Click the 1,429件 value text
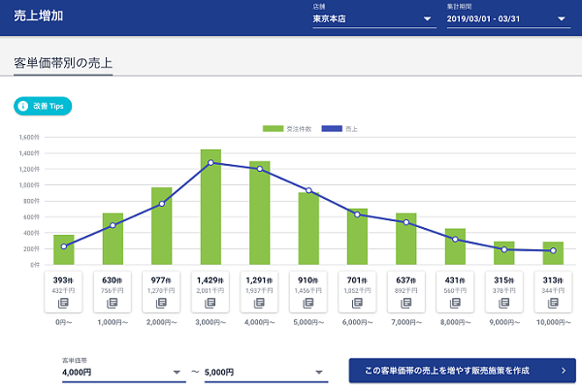The image size is (582, 392). (x=210, y=280)
